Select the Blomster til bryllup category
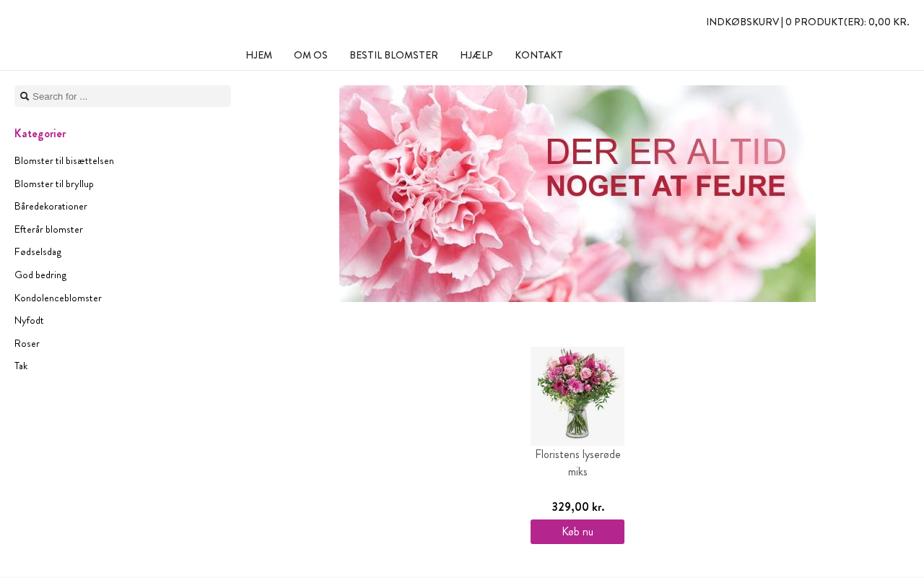Image resolution: width=924 pixels, height=578 pixels. pyautogui.click(x=54, y=184)
